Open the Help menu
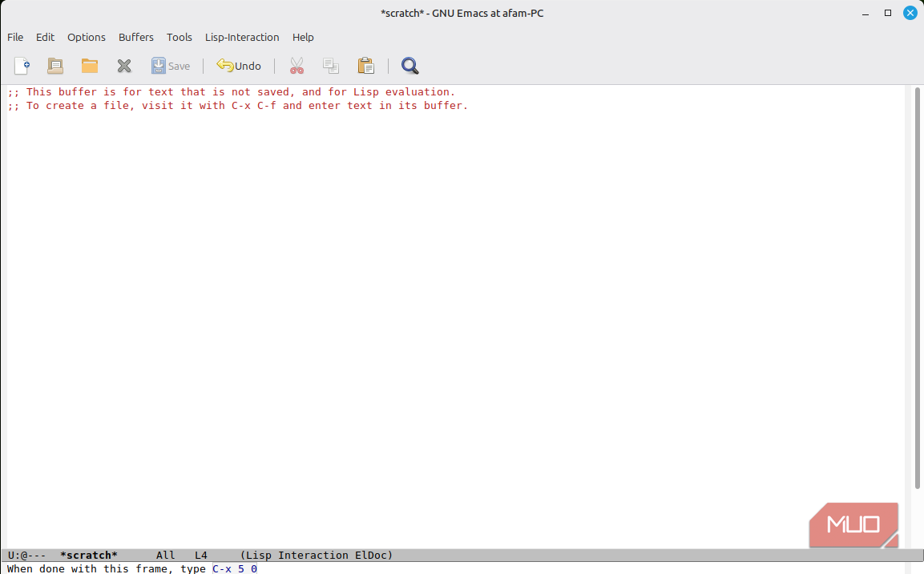 (303, 37)
